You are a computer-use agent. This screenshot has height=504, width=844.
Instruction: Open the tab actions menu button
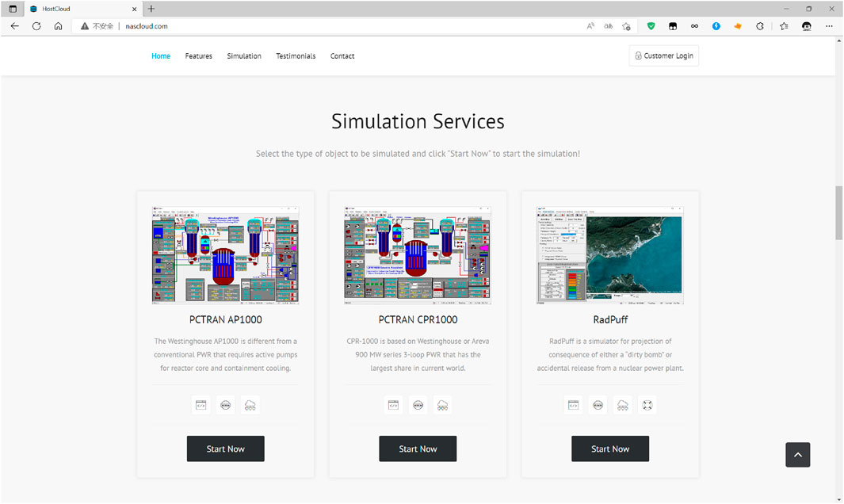pyautogui.click(x=13, y=9)
